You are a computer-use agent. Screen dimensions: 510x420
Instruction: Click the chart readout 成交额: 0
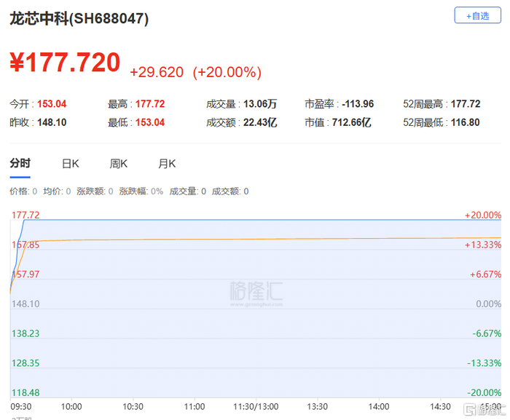click(230, 191)
